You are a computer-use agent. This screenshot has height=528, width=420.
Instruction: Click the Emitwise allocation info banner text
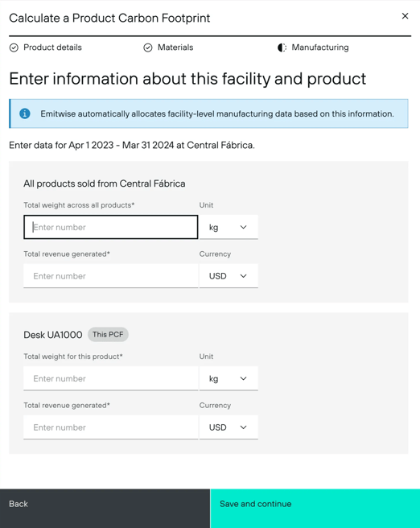[217, 113]
